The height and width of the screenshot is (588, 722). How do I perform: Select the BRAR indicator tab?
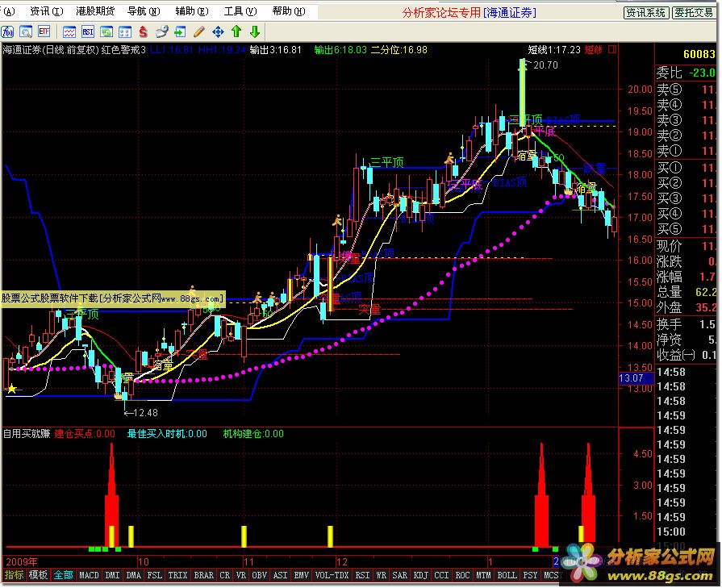(x=203, y=574)
